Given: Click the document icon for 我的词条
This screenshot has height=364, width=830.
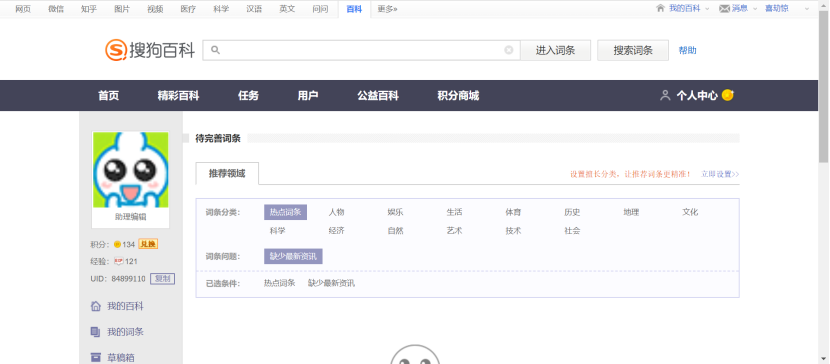Looking at the screenshot, I should tap(96, 332).
